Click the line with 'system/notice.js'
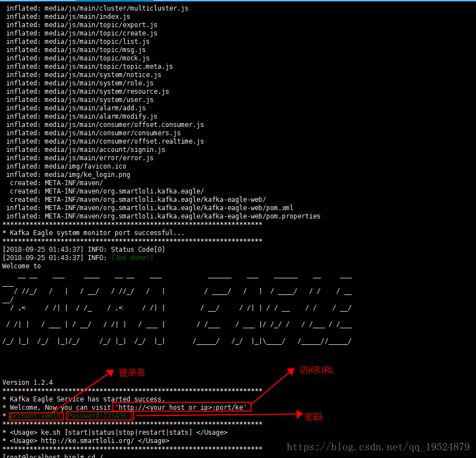 coord(83,75)
